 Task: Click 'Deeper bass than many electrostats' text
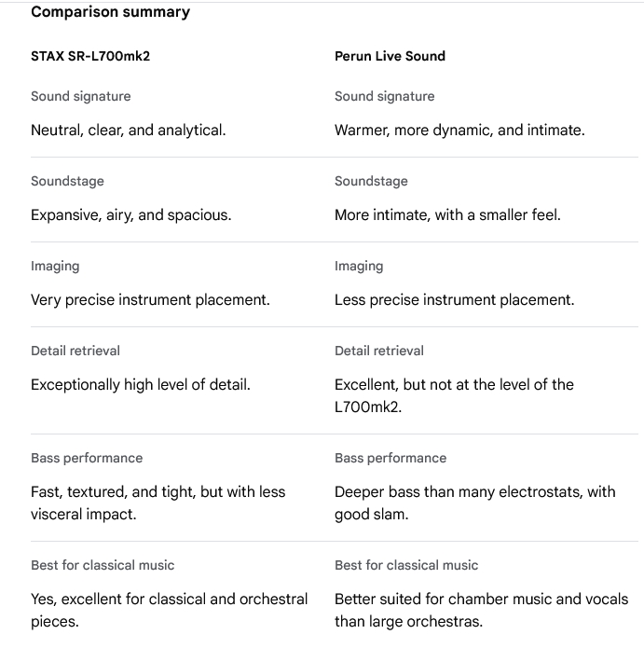coord(474,492)
